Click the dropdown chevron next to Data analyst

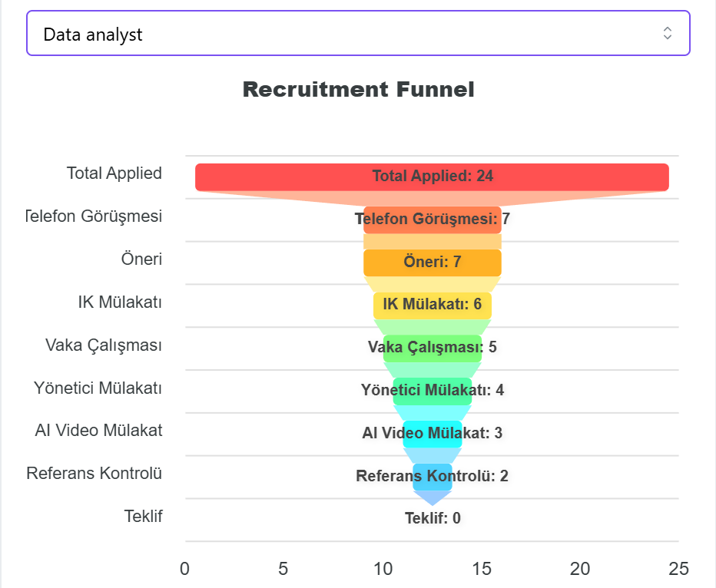(667, 33)
